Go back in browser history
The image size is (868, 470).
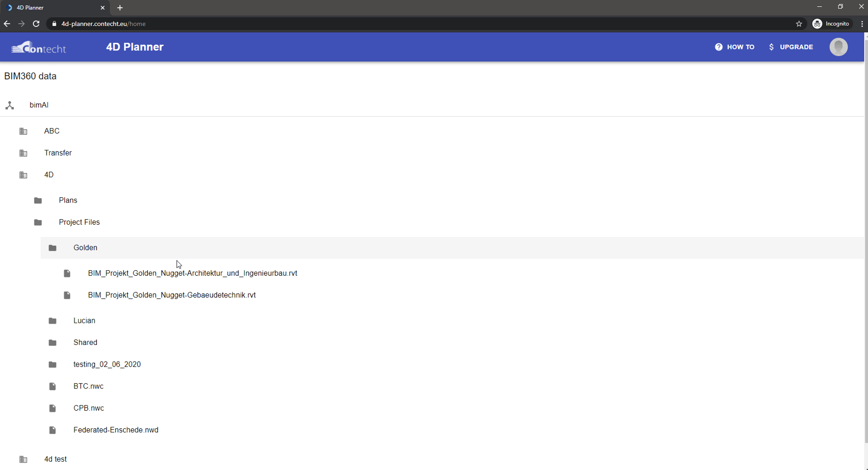[7, 24]
